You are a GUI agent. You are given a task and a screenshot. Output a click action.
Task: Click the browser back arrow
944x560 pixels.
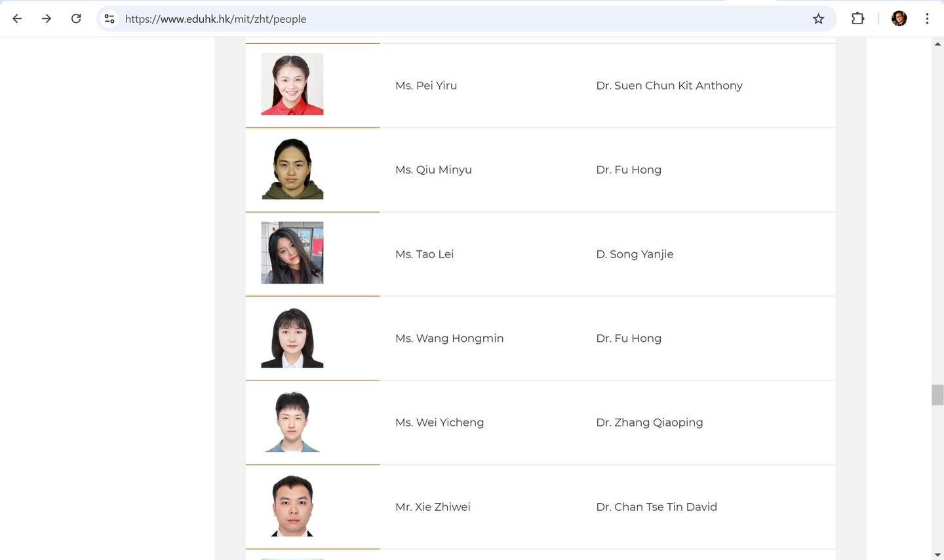[17, 19]
